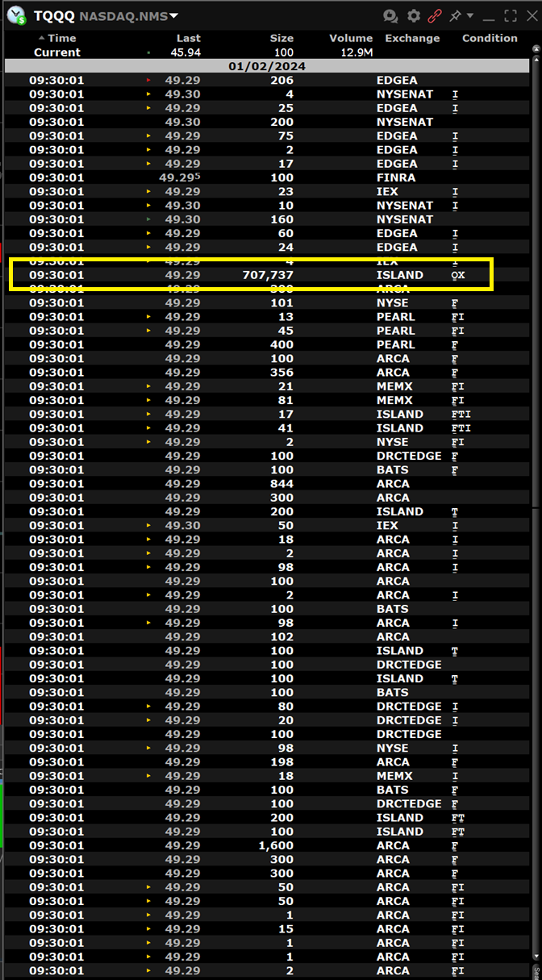Select the EDGEA trade with size 60
This screenshot has height=980, width=542.
[267, 233]
